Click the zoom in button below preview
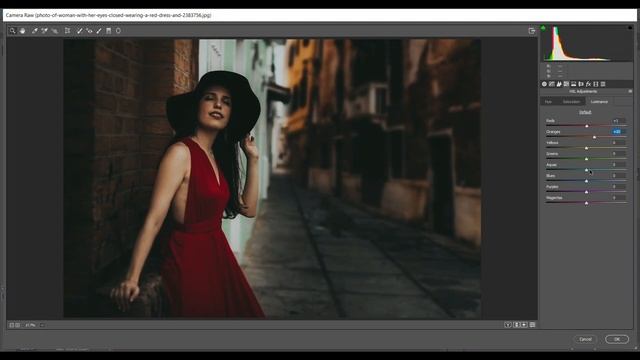 click(18, 325)
